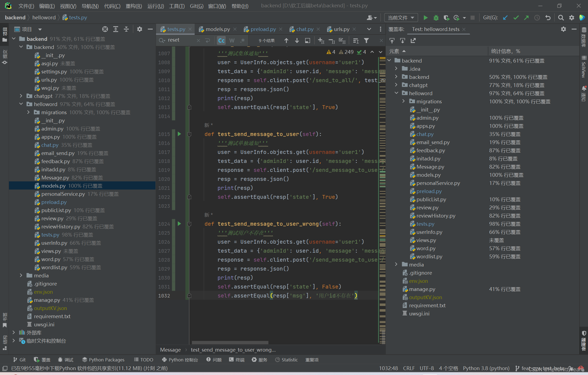Close the Test: helloword.tests coverage tab

point(464,29)
